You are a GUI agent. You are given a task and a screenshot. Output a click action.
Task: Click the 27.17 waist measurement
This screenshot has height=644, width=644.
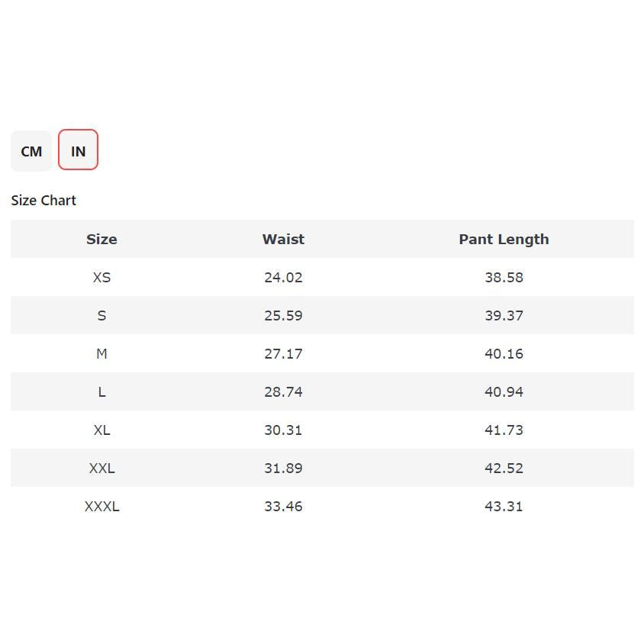pos(283,354)
